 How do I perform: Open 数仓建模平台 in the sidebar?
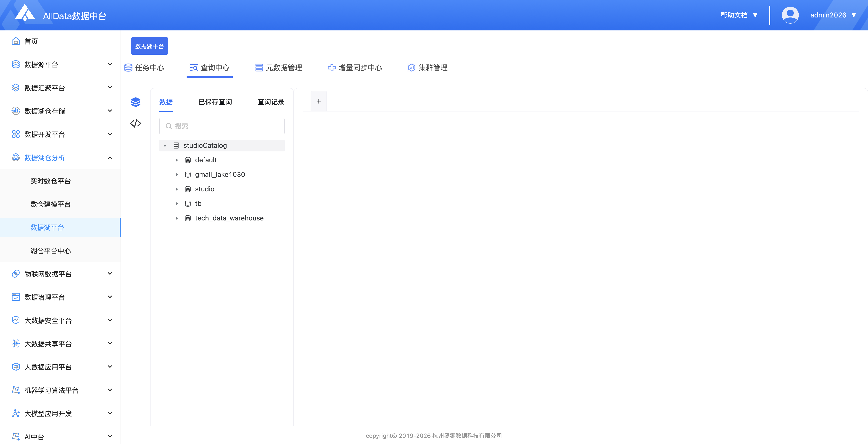click(51, 204)
